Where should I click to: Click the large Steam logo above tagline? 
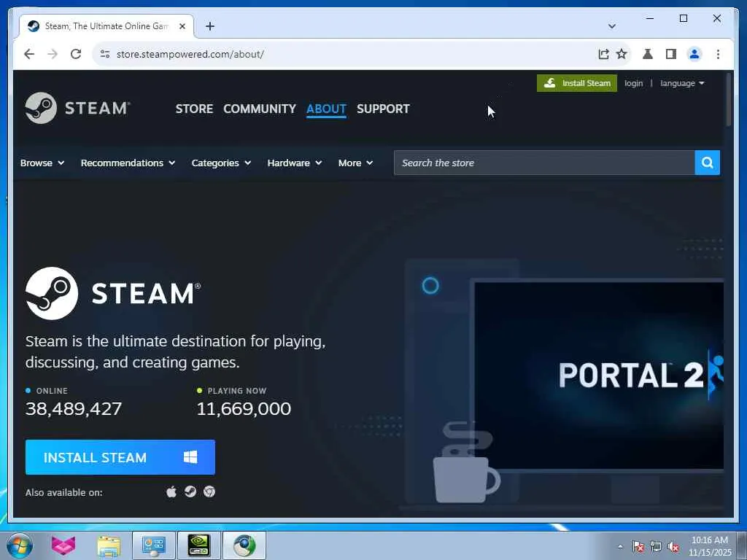click(x=113, y=293)
